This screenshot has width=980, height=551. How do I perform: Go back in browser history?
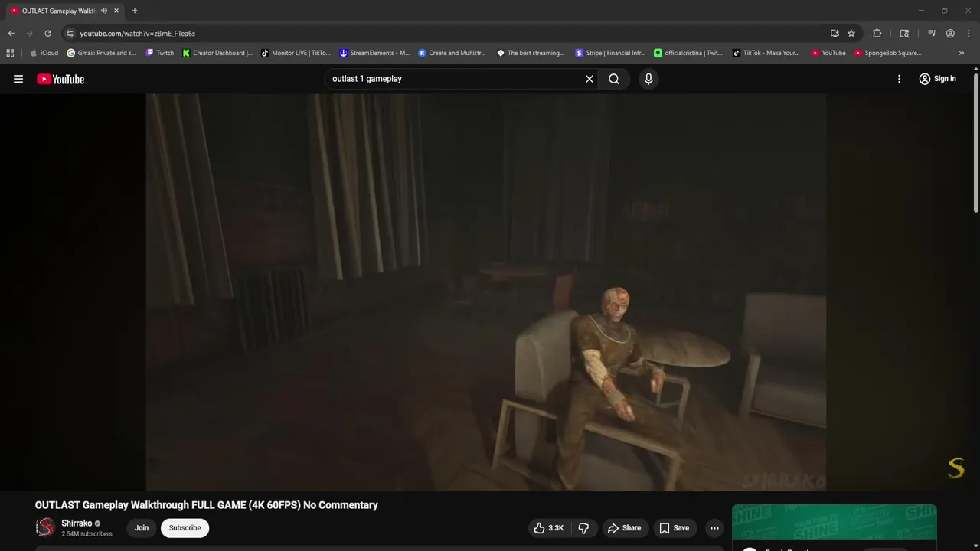[x=11, y=34]
